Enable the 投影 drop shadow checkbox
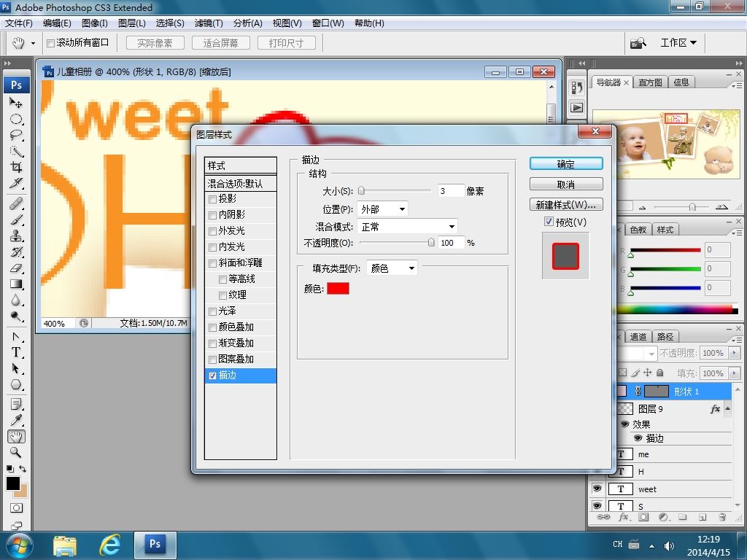 (x=212, y=199)
